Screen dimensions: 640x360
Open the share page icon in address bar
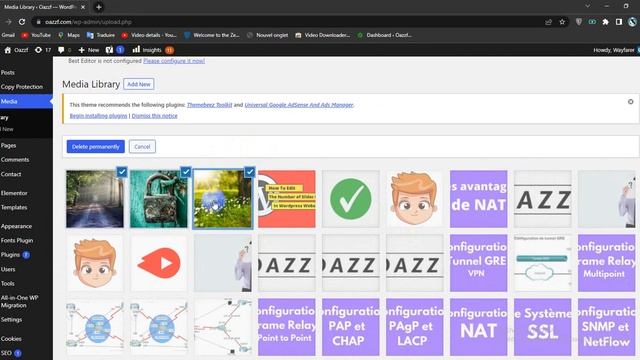click(549, 22)
